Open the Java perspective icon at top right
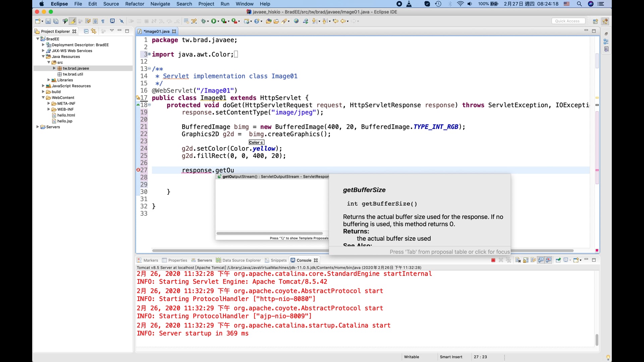Screen dimensions: 644x362 [605, 21]
